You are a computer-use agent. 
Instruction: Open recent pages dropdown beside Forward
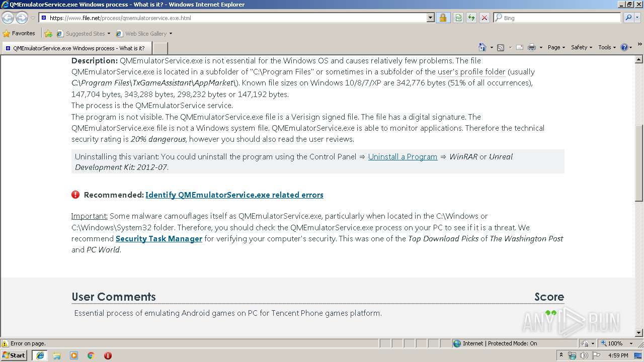point(33,18)
